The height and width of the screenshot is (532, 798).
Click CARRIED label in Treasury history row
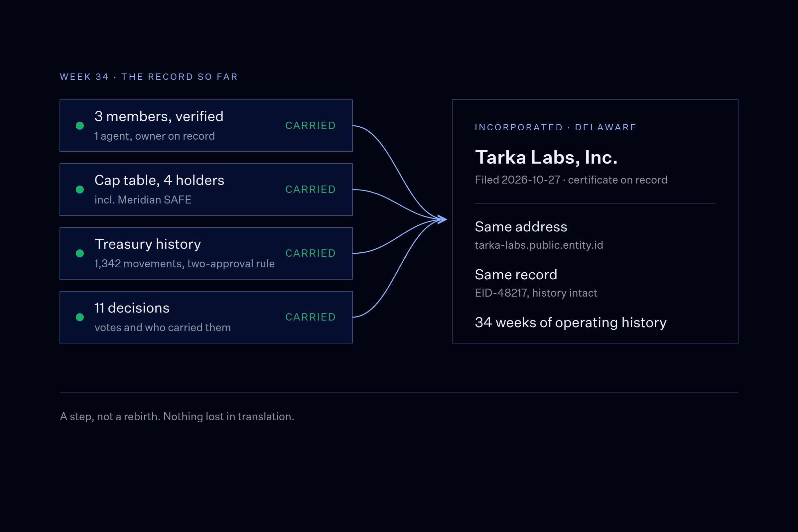[311, 253]
